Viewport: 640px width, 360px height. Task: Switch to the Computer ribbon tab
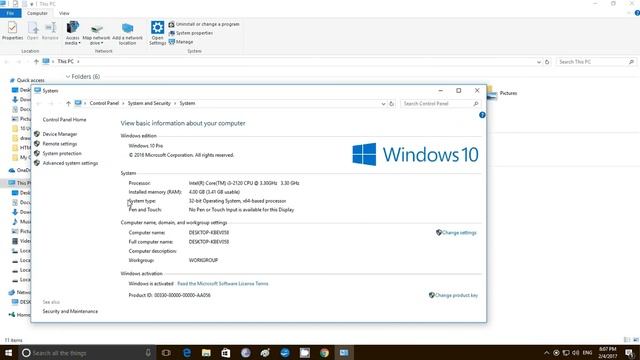[x=37, y=13]
